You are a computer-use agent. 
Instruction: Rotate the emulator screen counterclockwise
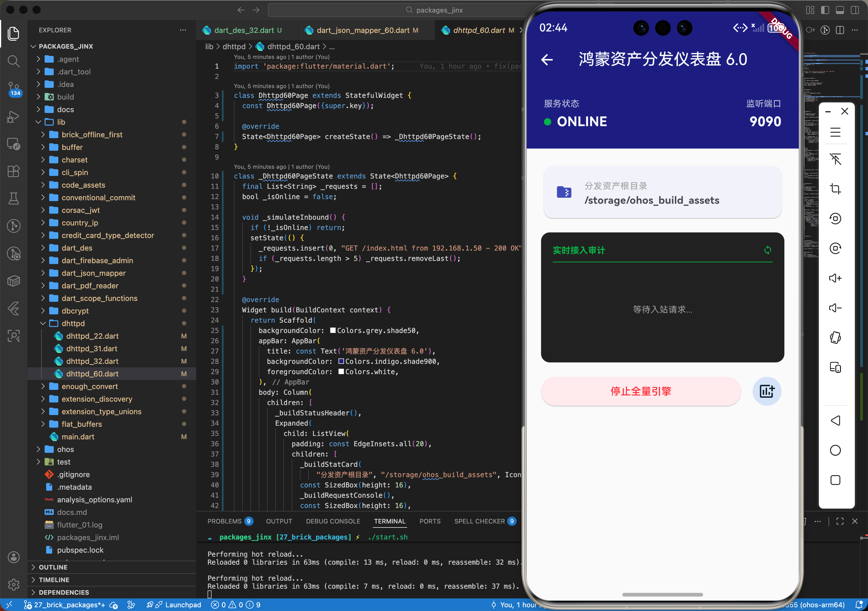836,218
